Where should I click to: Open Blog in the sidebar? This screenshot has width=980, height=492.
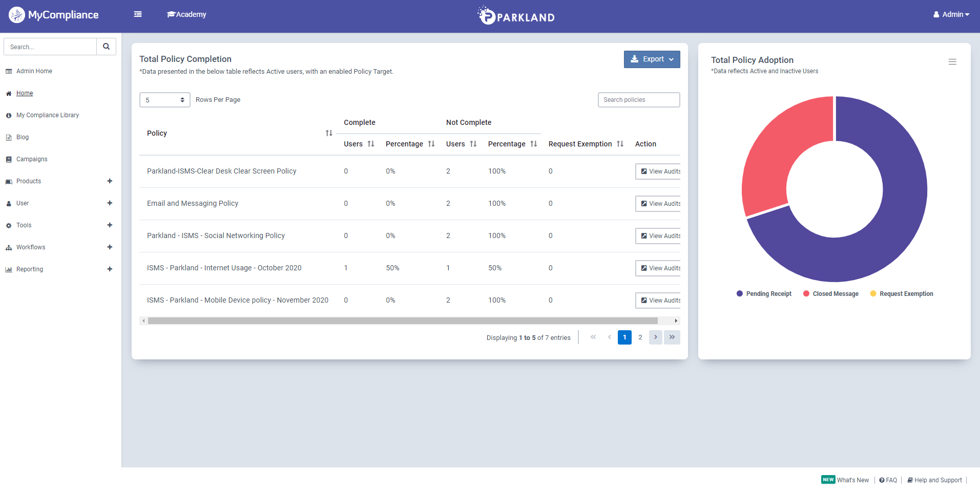coord(23,137)
